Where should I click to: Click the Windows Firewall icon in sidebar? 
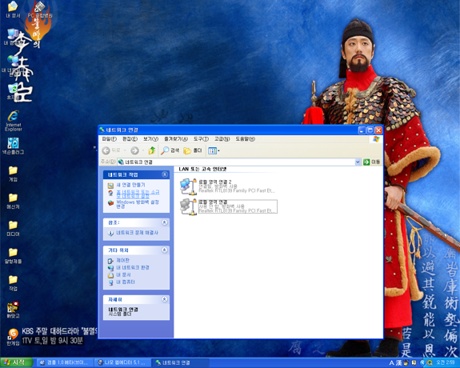pyautogui.click(x=111, y=203)
